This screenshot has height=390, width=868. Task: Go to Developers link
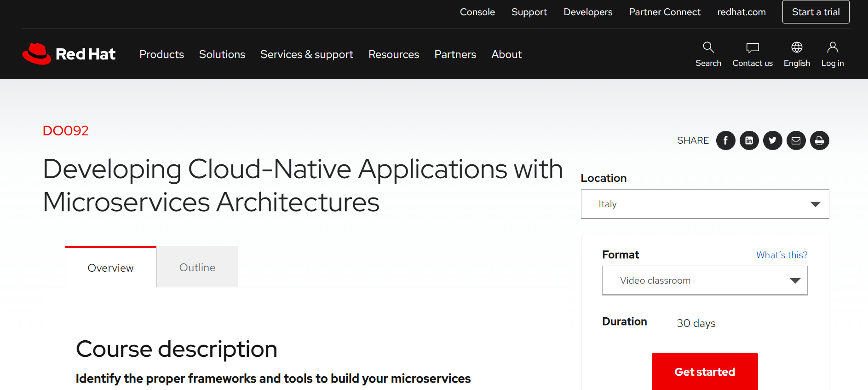coord(588,12)
